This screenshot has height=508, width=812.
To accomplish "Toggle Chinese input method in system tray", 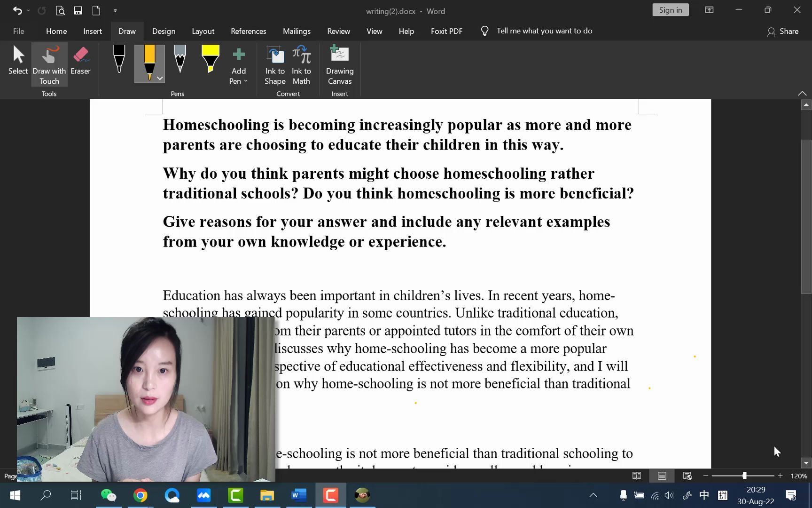I will pyautogui.click(x=704, y=495).
